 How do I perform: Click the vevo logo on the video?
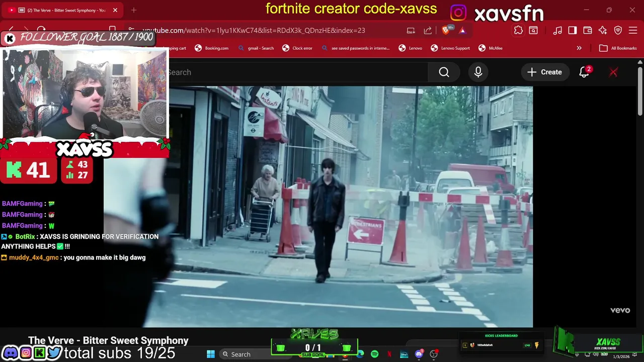(x=620, y=310)
